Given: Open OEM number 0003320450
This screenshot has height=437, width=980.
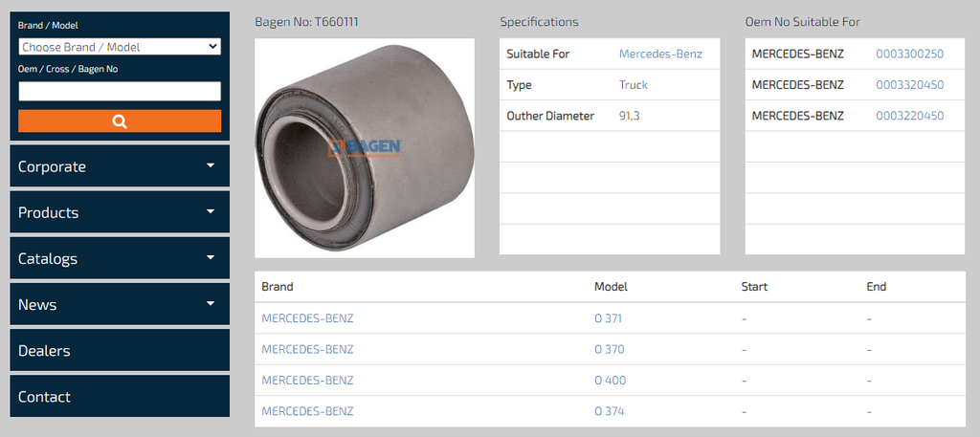Looking at the screenshot, I should (910, 85).
